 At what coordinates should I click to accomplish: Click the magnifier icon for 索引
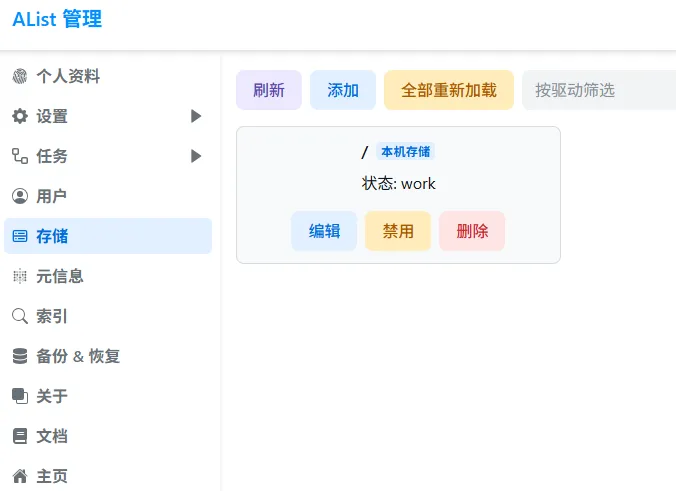point(20,316)
